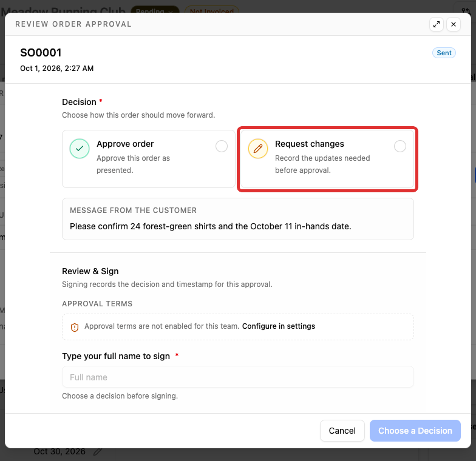This screenshot has width=476, height=461.
Task: Click the Choose a decision before signing hint
Action: [120, 395]
